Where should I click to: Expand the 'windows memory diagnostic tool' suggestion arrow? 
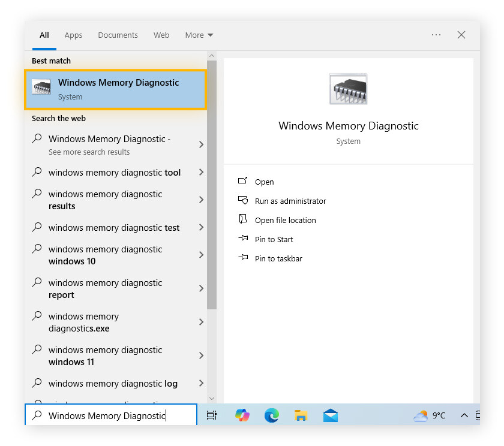point(201,173)
